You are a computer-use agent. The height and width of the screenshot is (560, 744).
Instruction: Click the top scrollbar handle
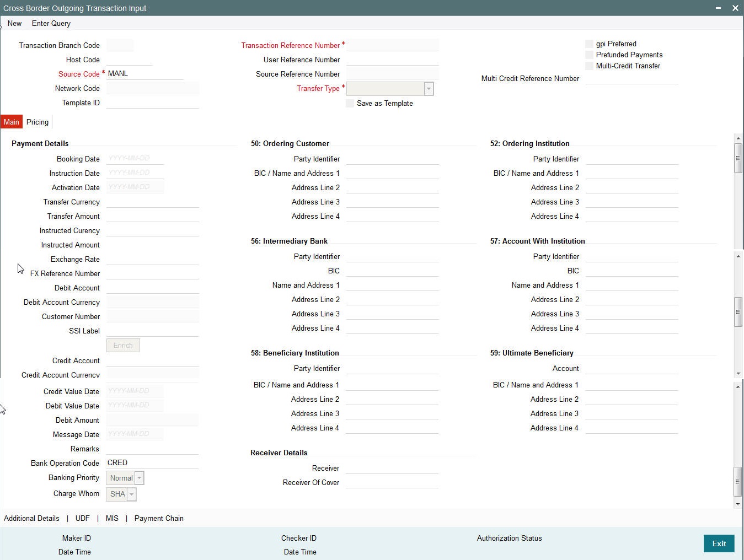[x=738, y=158]
